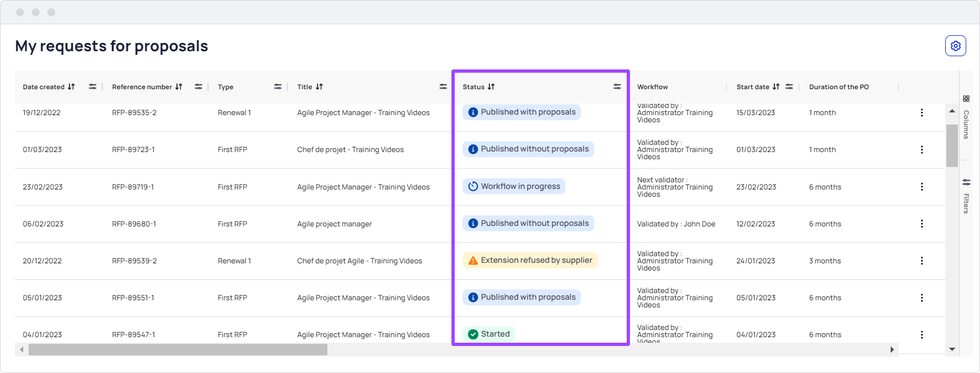Viewport: 980px width, 373px height.
Task: Open table settings gear button
Action: [x=956, y=46]
